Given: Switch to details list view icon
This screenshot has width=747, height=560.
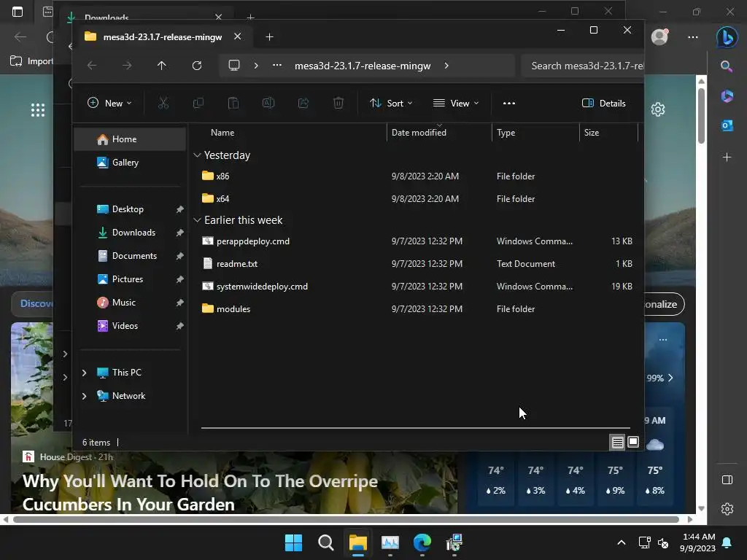Looking at the screenshot, I should tap(617, 443).
